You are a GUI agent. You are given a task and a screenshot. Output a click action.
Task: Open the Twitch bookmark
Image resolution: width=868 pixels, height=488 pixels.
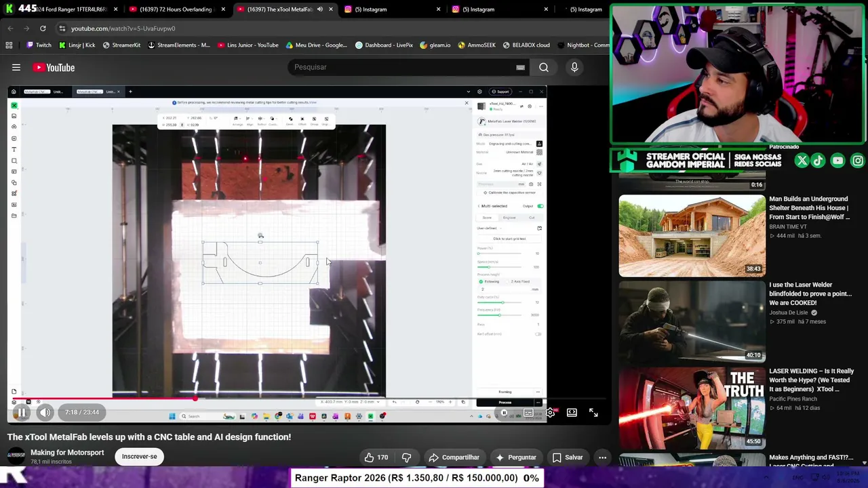point(38,45)
